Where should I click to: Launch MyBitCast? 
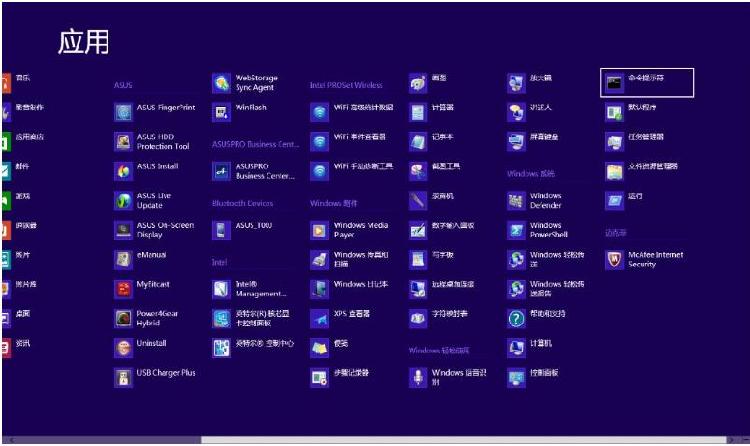142,289
